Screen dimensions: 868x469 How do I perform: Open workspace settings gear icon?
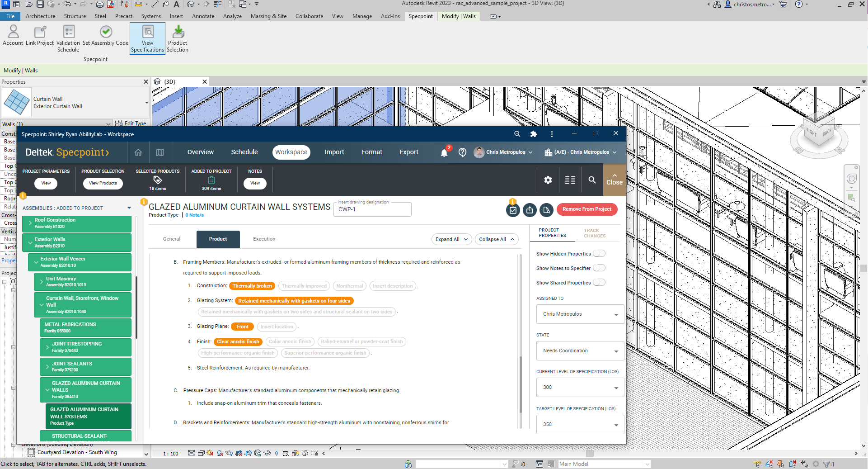coord(548,180)
